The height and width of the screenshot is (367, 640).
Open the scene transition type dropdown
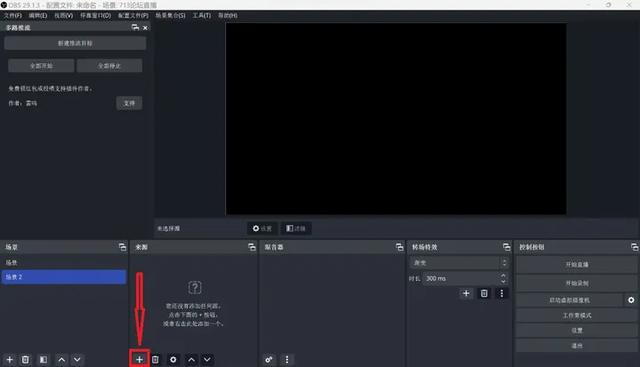coord(459,263)
